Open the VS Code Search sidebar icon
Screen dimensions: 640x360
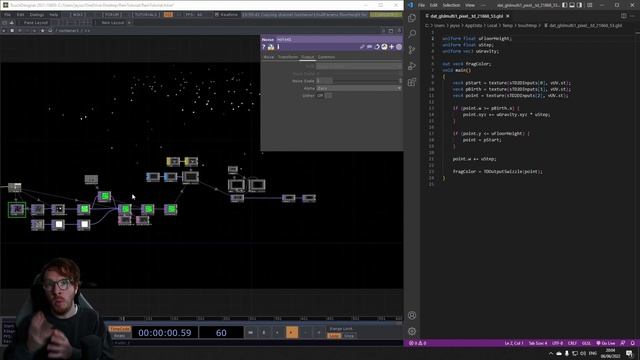point(412,33)
